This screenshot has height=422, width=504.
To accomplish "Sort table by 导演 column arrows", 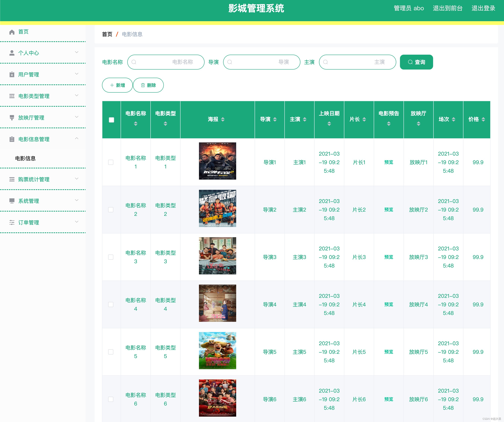I will [275, 119].
